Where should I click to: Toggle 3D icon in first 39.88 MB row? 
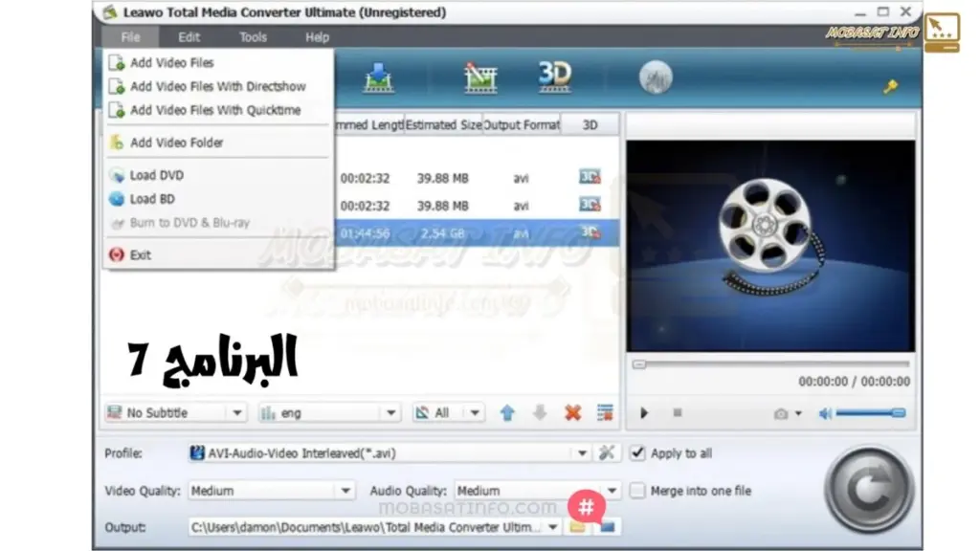pos(590,177)
